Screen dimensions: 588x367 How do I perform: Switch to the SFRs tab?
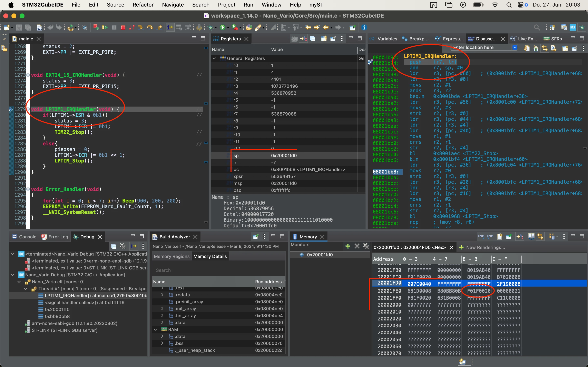pos(553,39)
